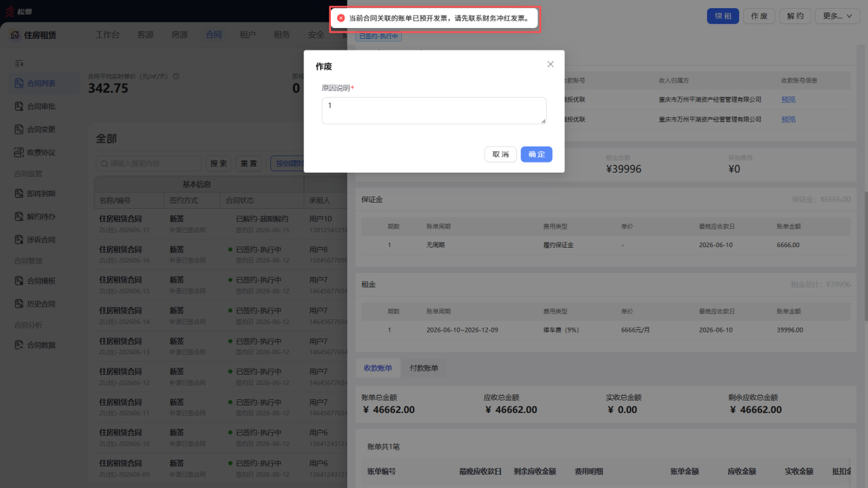Viewport: 868px width, 488px height.
Task: Open 合同模板 via its sidebar icon
Action: pyautogui.click(x=19, y=281)
